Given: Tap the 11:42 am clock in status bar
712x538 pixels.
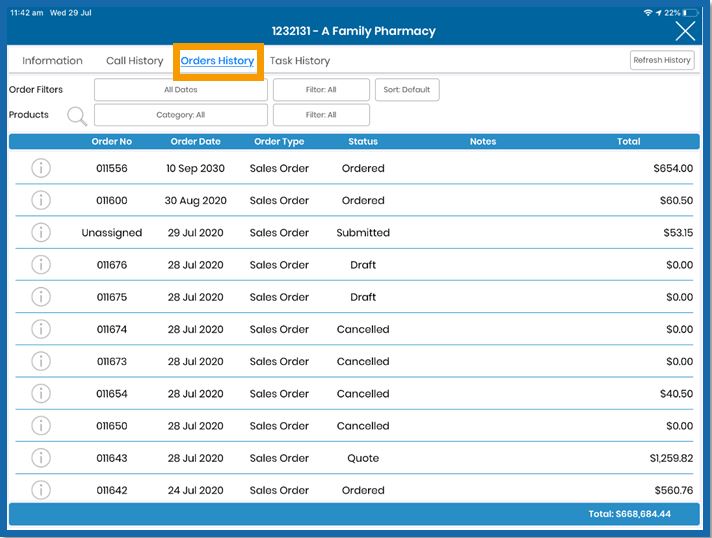Looking at the screenshot, I should (26, 13).
